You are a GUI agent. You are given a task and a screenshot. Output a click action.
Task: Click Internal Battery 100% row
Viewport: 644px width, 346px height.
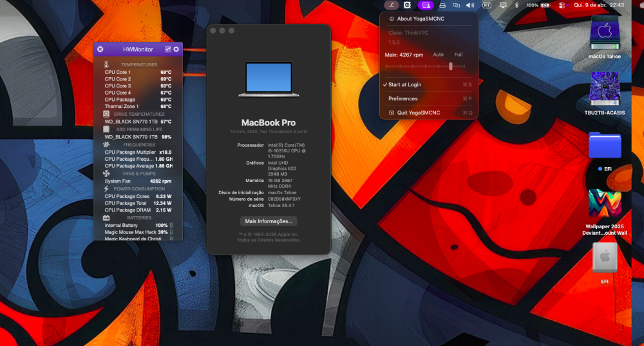pyautogui.click(x=138, y=226)
